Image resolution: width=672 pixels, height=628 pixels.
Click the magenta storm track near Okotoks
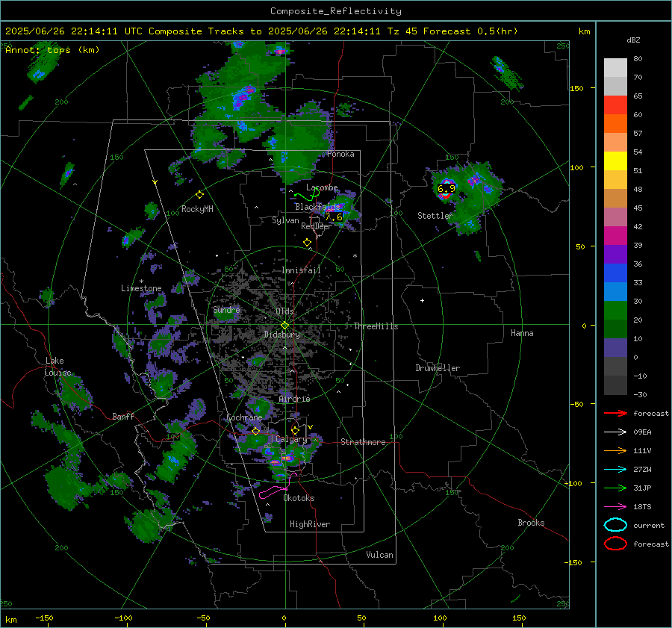click(279, 487)
